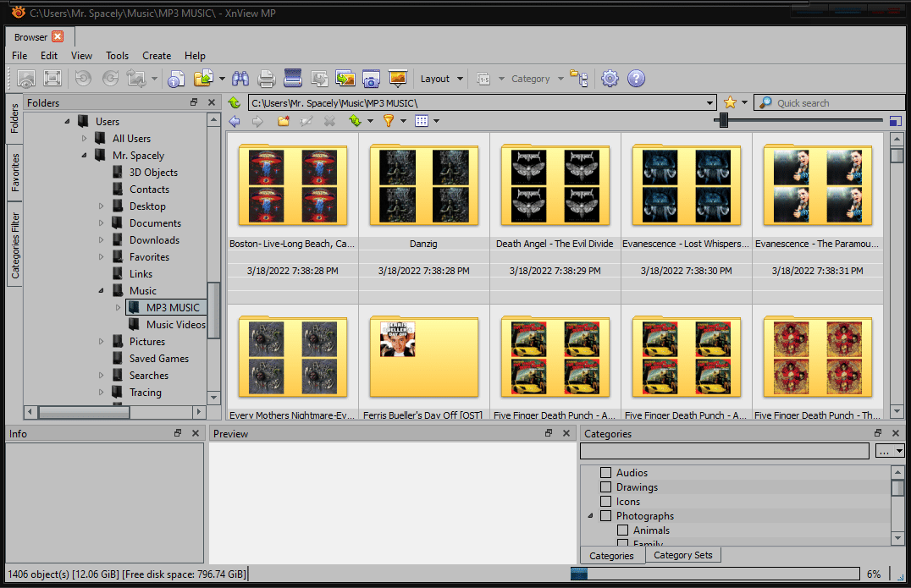
Task: Click the folder tree view icon
Action: 579,79
